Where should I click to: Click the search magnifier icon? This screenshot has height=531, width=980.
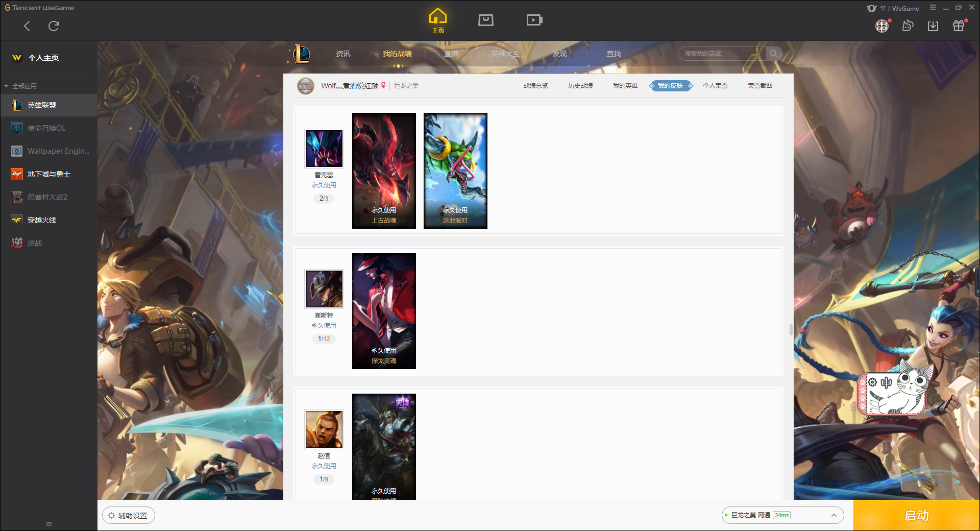pyautogui.click(x=774, y=54)
